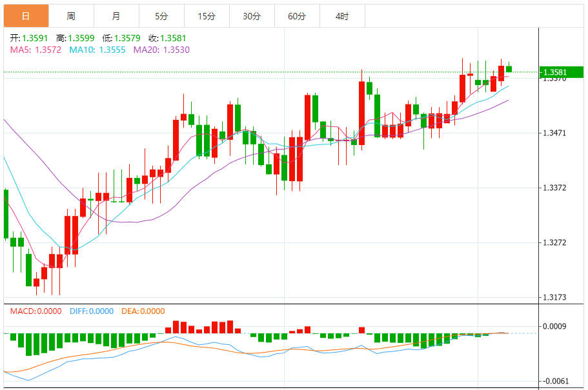Click the 收:1.3581 close price value
This screenshot has width=588, height=390.
[x=167, y=38]
